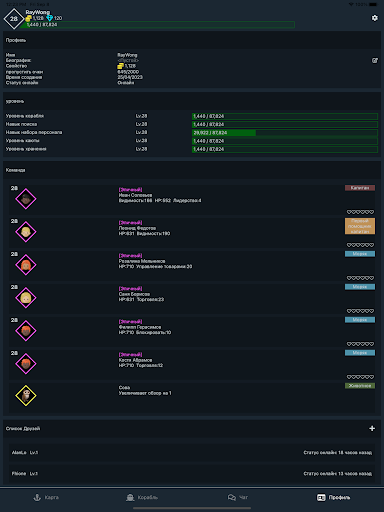Click the hearts rating under the Капитан badge
The image size is (384, 512).
pyautogui.click(x=360, y=212)
